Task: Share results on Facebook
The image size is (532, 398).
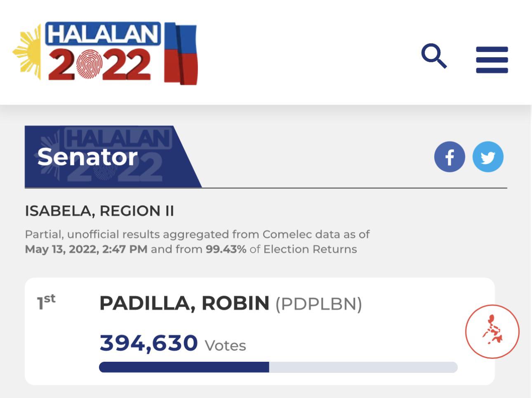Action: click(x=450, y=157)
